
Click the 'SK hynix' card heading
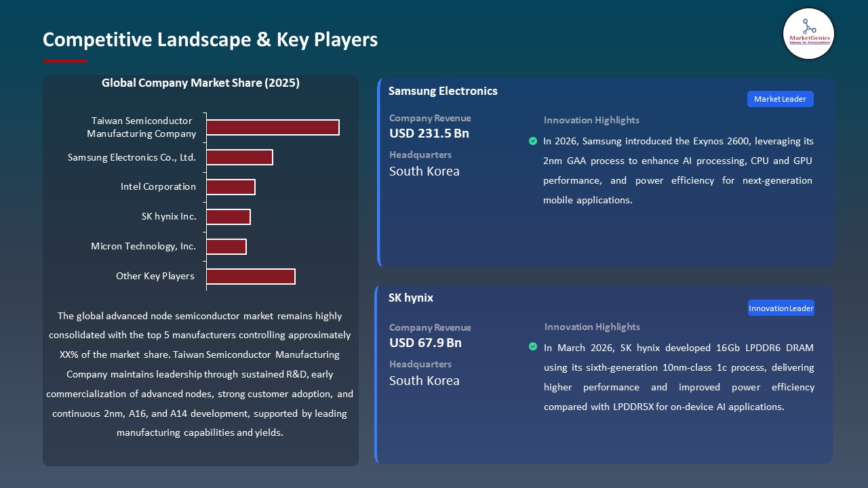coord(411,298)
